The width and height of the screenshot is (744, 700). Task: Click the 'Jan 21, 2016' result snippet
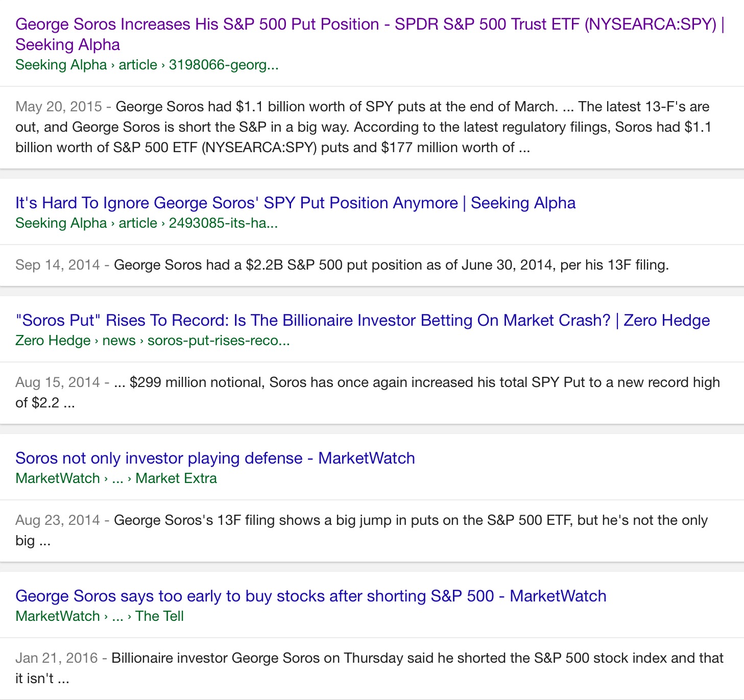pos(370,668)
